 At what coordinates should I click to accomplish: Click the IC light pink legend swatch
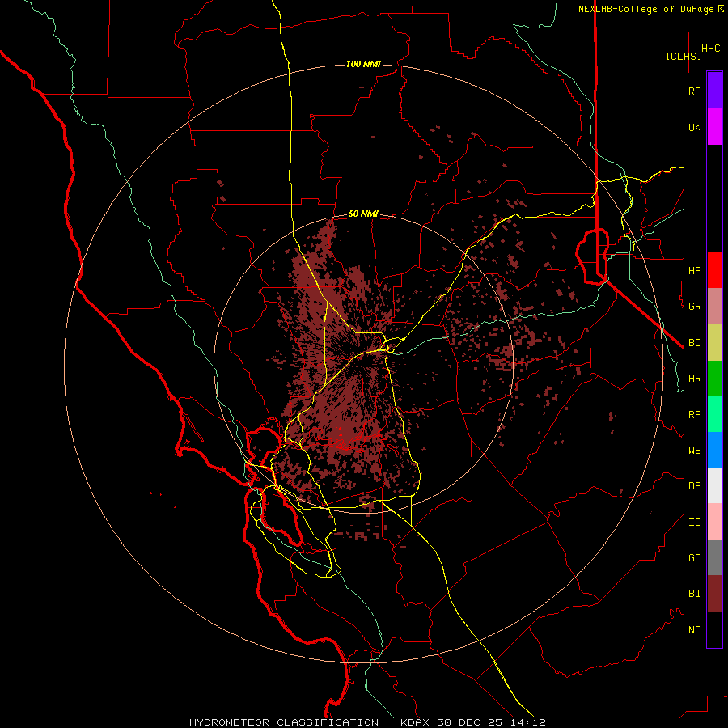714,522
